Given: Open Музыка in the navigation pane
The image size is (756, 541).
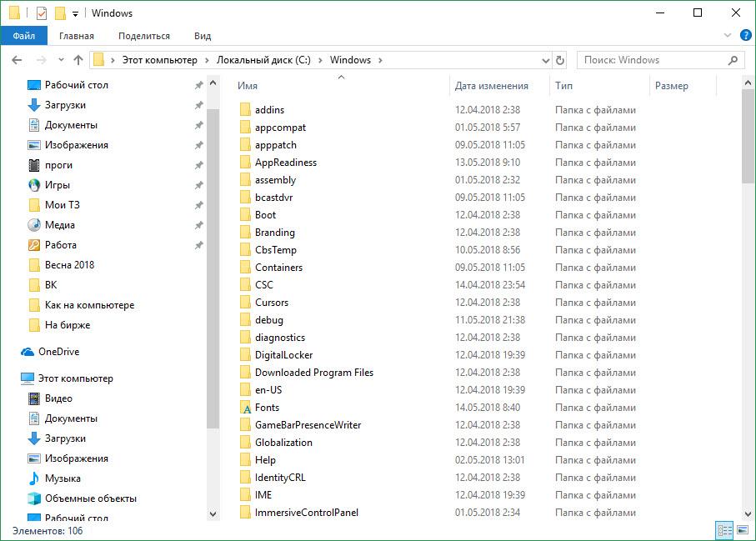Looking at the screenshot, I should tap(63, 478).
